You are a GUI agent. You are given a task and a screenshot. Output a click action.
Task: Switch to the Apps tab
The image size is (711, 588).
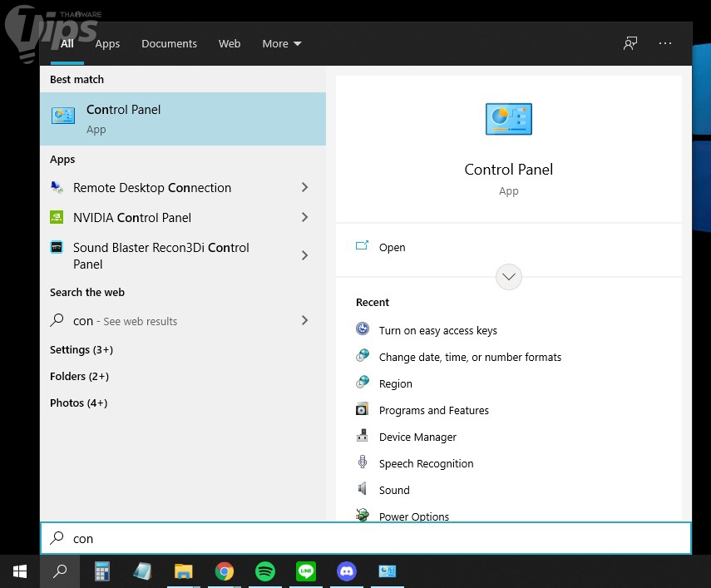point(107,43)
